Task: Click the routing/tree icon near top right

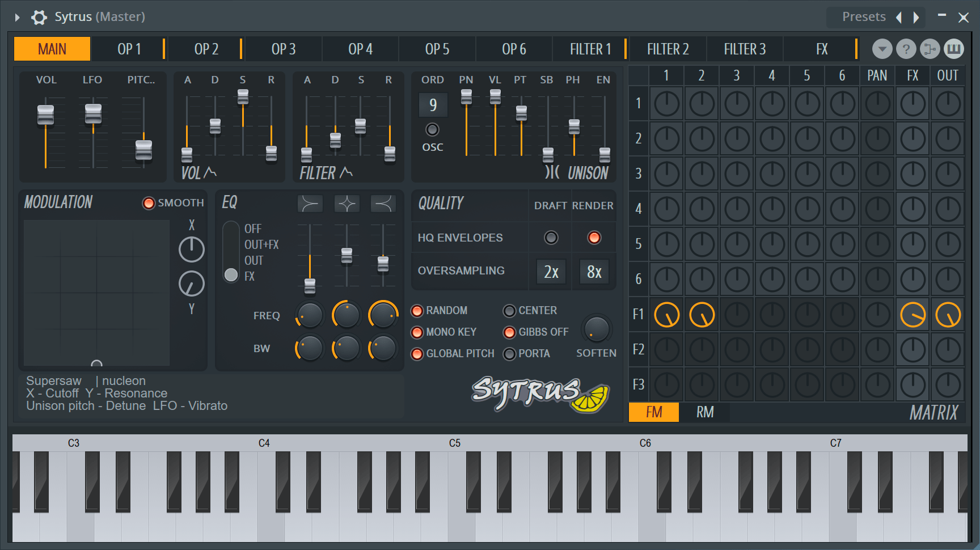Action: (x=930, y=49)
